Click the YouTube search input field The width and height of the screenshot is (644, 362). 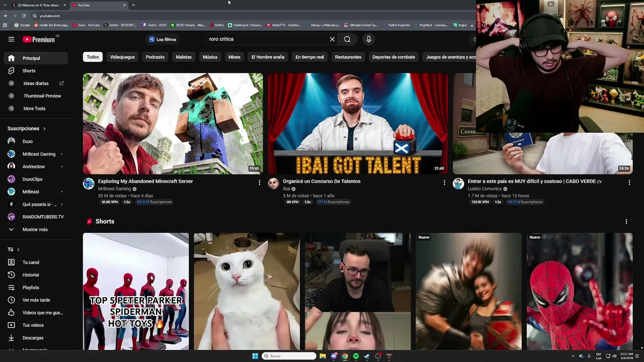[x=267, y=39]
